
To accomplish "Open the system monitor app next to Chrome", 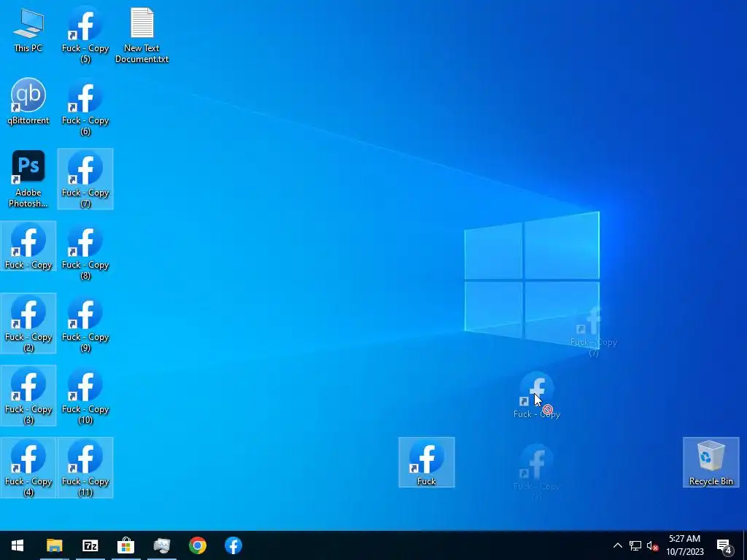I will pos(161,545).
